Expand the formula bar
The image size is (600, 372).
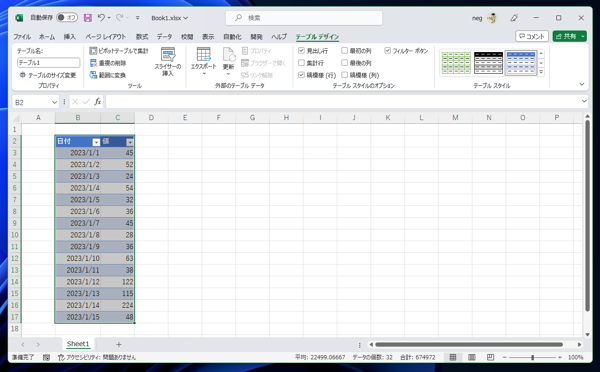[584, 101]
